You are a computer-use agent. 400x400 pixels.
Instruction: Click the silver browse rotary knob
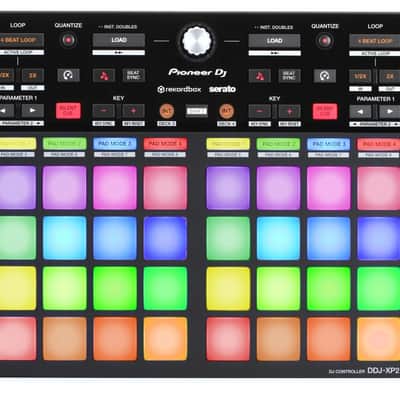tap(197, 41)
